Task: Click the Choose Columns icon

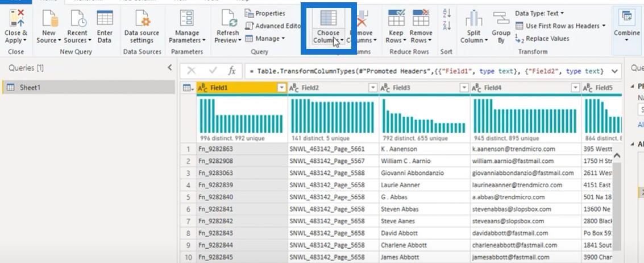Action: 328,18
